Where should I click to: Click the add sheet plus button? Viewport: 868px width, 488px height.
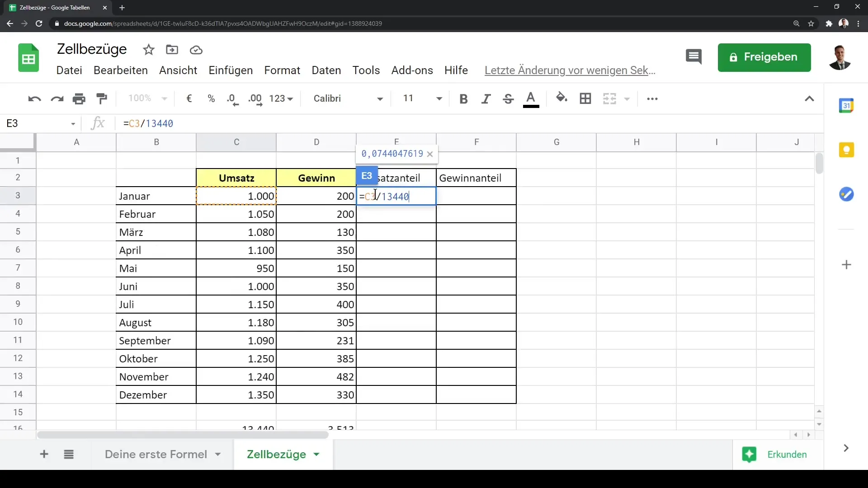coord(44,454)
